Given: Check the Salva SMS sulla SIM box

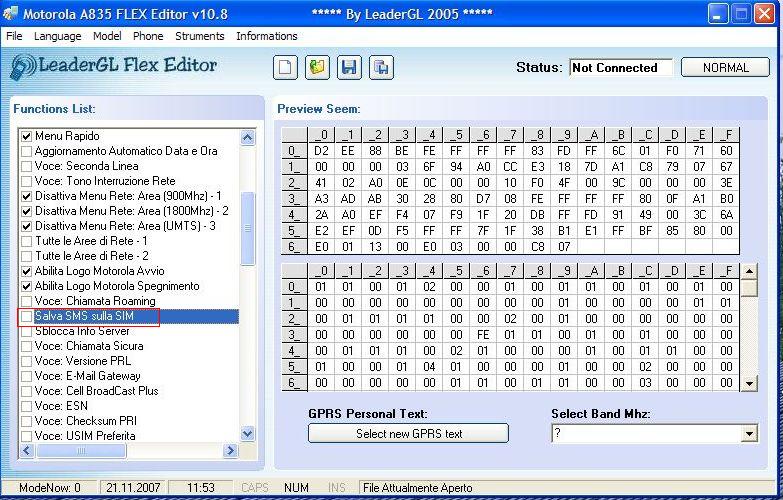Looking at the screenshot, I should (26, 316).
